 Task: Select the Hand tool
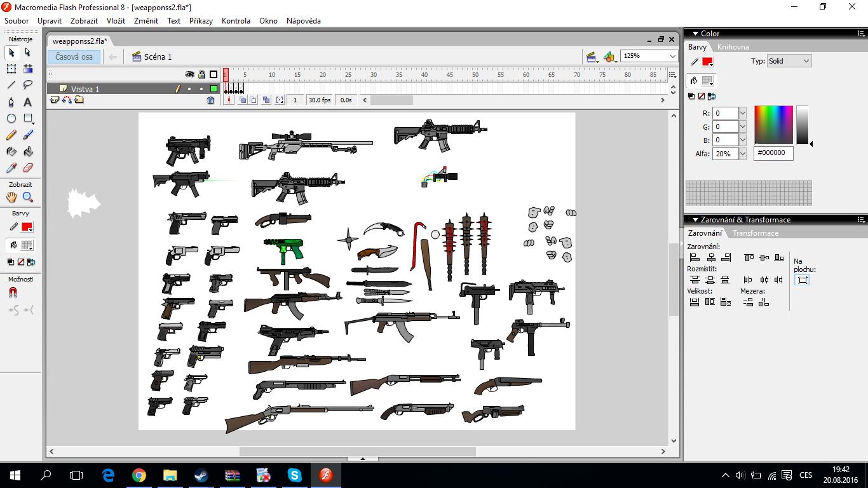[11, 197]
